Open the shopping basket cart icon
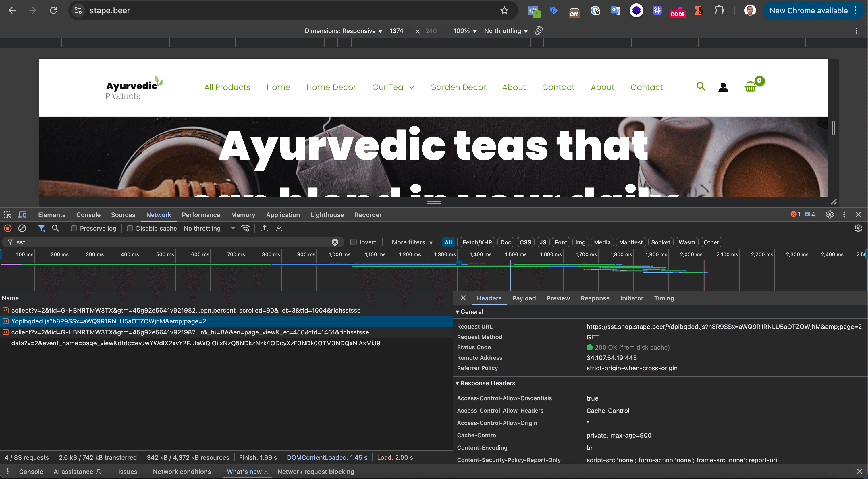 pyautogui.click(x=751, y=87)
